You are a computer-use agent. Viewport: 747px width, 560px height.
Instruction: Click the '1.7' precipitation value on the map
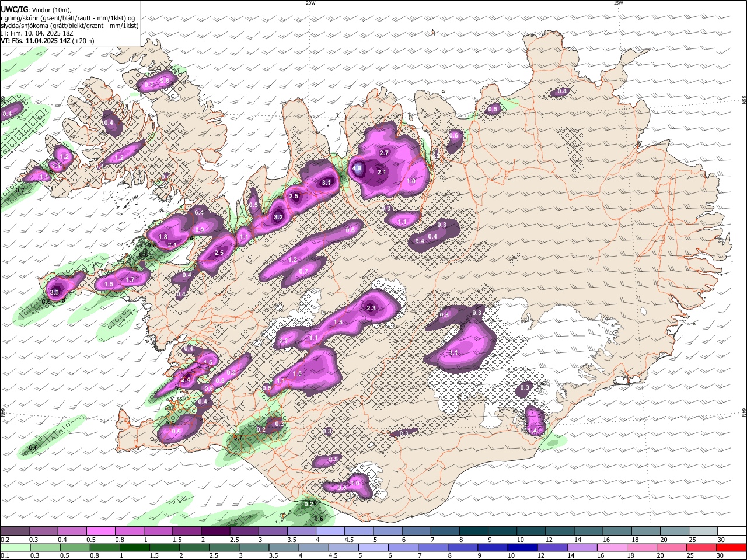[x=130, y=280]
